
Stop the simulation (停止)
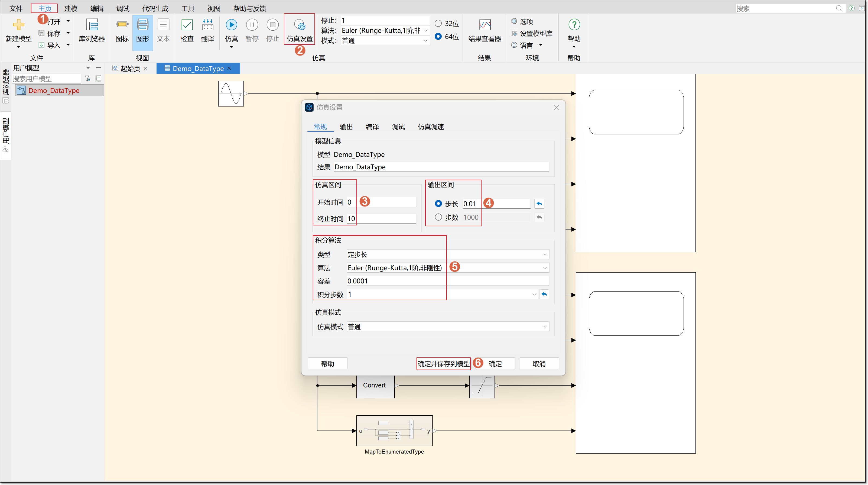pos(272,25)
